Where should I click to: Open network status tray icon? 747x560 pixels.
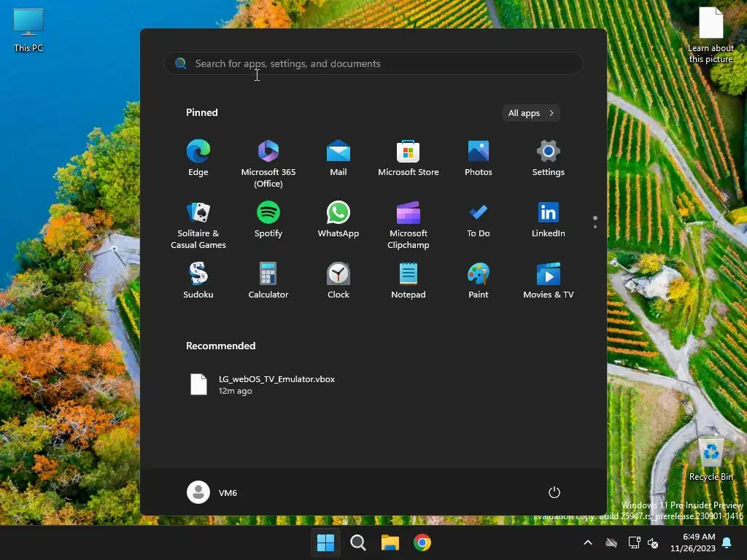634,542
